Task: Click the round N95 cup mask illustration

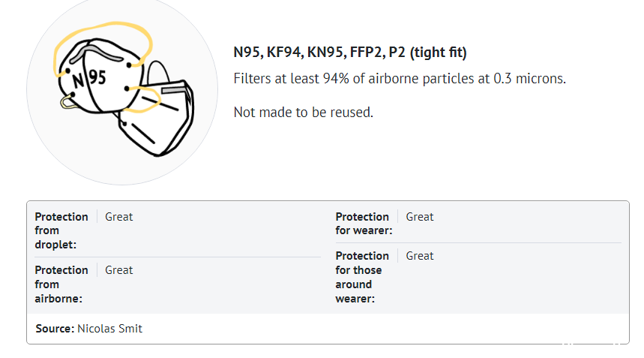Action: [100, 76]
